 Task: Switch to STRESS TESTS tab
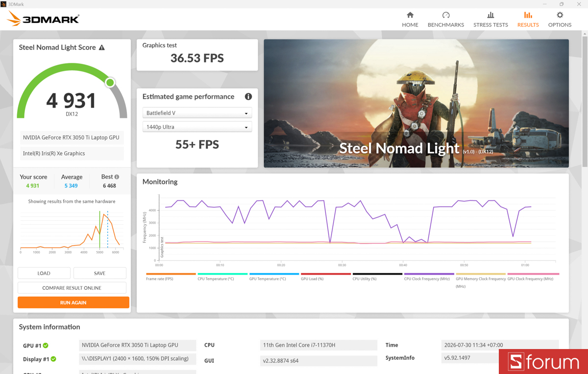pos(490,20)
